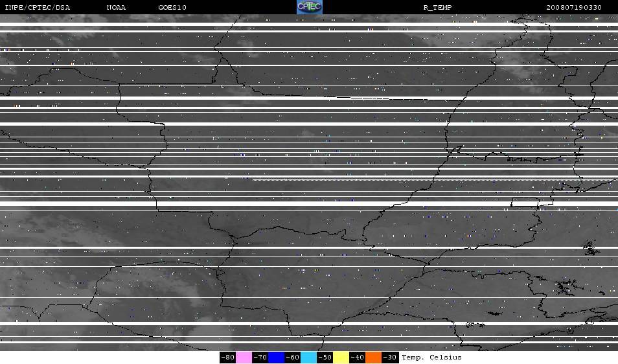Viewport: 618px width, 364px height.
Task: Select the blue -70 color swatch
Action: [277, 358]
